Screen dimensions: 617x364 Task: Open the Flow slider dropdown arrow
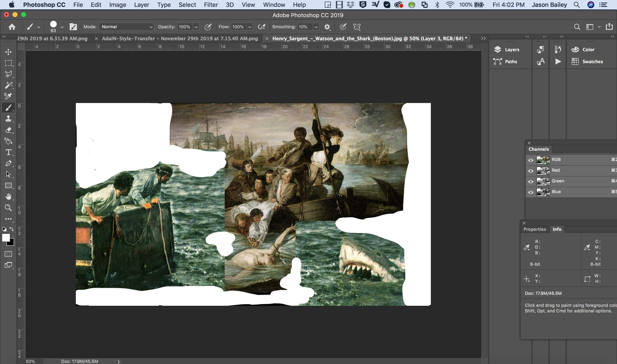tap(250, 27)
